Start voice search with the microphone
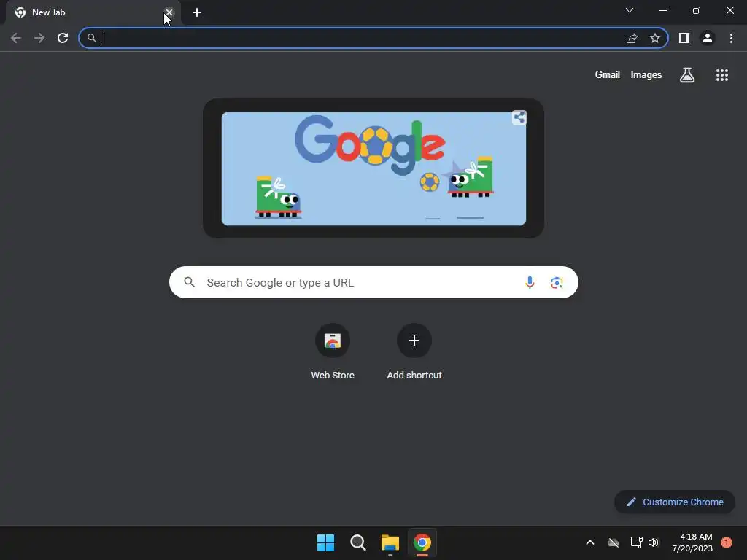The width and height of the screenshot is (747, 560). [530, 282]
